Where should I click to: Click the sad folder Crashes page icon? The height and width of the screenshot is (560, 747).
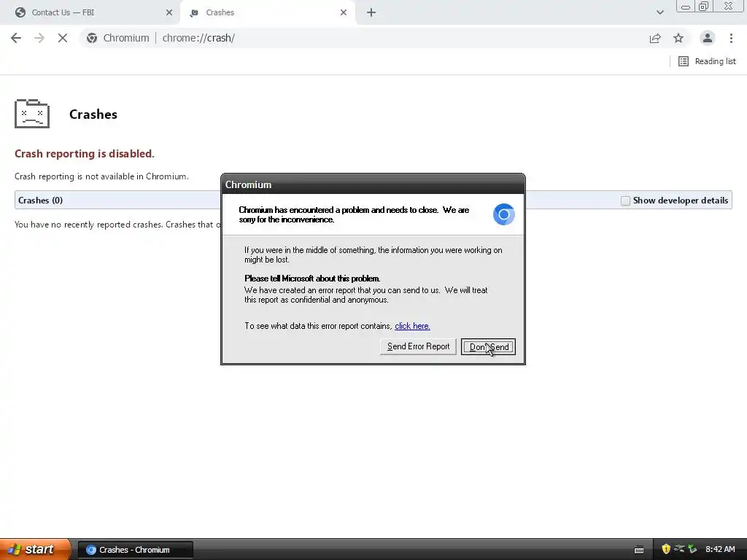32,114
